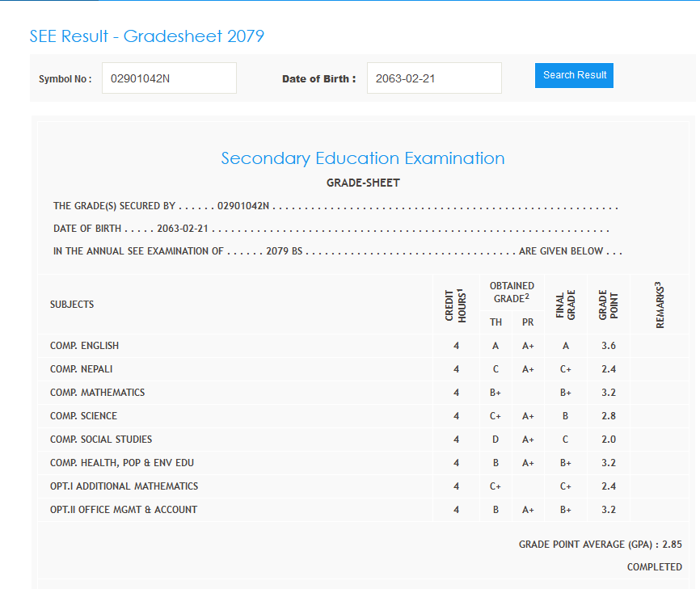Click the SUBJECTS column header
Image resolution: width=700 pixels, height=589 pixels.
pos(72,305)
